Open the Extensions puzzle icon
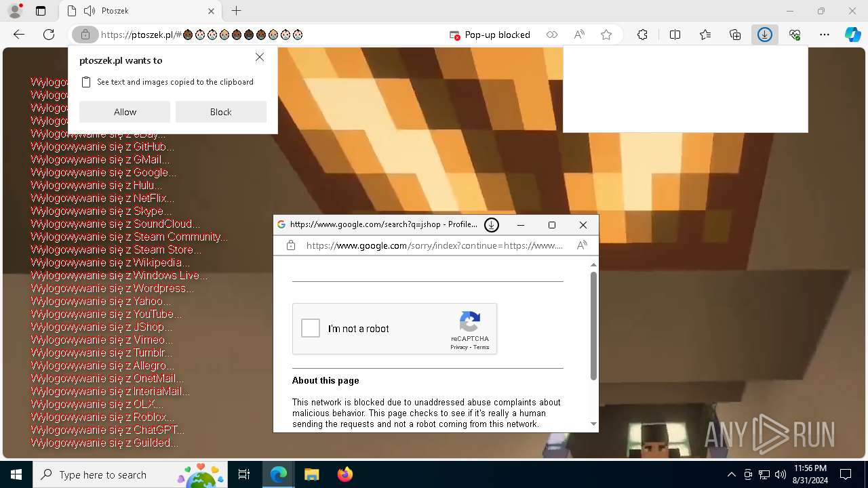 click(642, 35)
